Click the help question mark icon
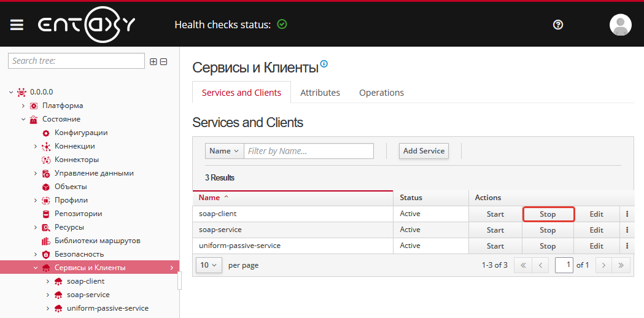 click(x=558, y=25)
